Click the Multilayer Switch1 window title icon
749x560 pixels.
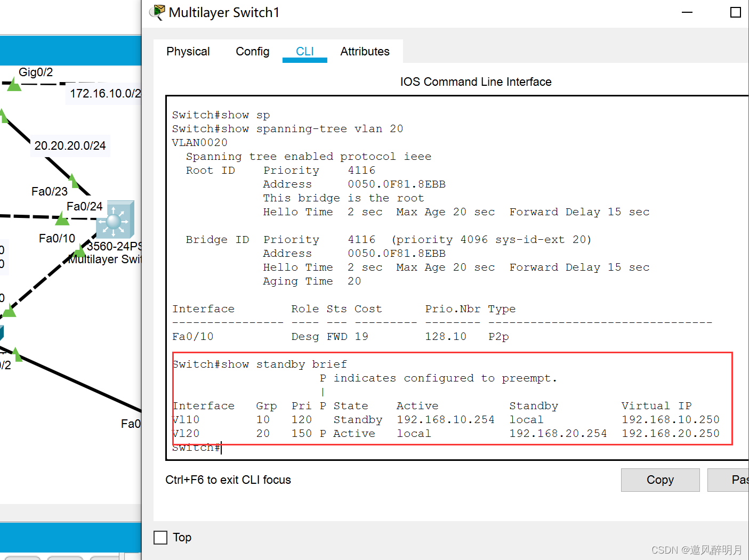(x=157, y=12)
